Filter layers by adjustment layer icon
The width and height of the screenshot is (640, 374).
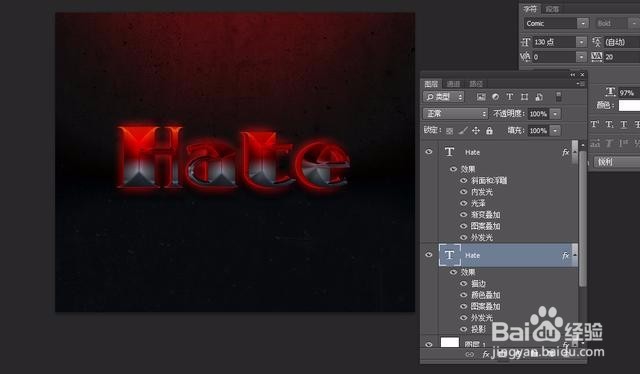495,97
